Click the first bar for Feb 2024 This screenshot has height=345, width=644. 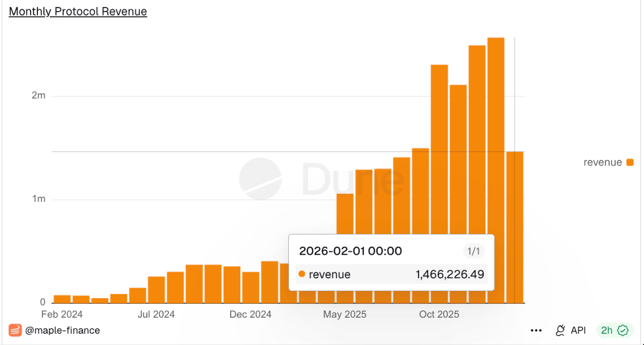[x=62, y=299]
